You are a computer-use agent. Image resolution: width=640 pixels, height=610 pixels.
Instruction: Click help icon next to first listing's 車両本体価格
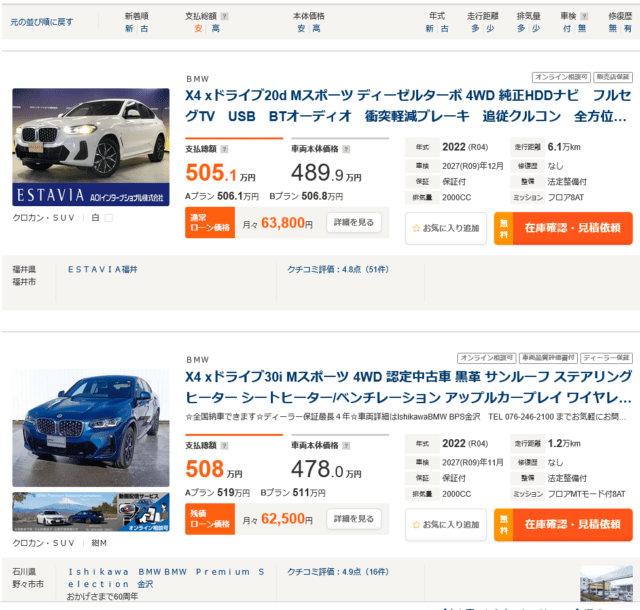point(347,148)
